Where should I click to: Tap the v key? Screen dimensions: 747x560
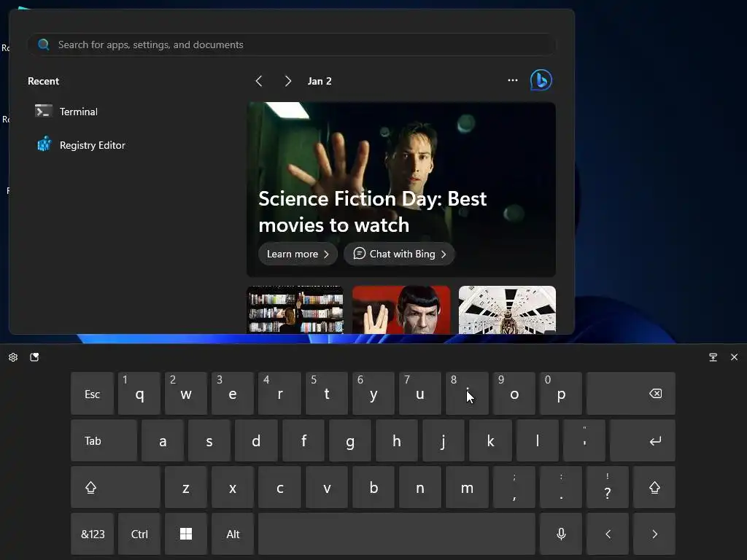point(326,487)
